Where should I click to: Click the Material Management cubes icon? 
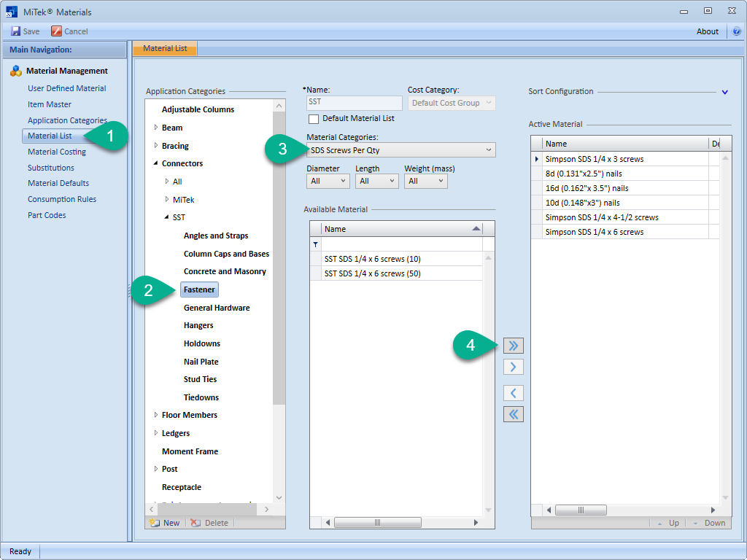coord(16,71)
